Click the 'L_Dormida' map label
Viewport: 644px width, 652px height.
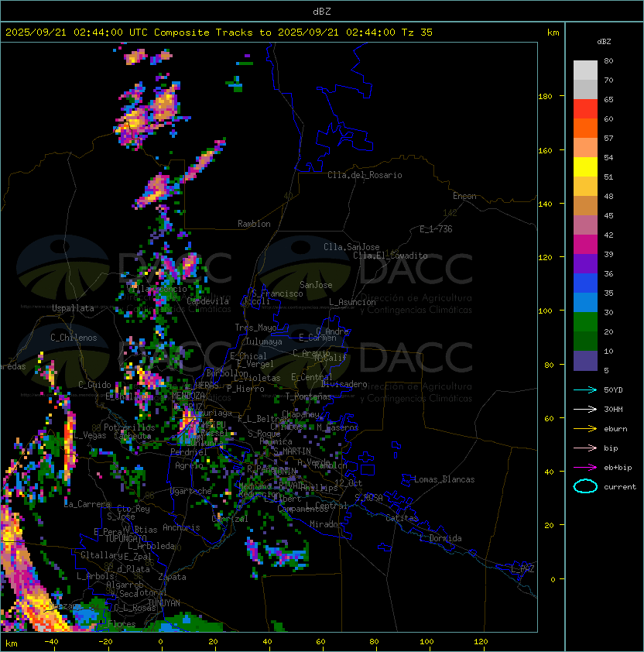click(440, 538)
